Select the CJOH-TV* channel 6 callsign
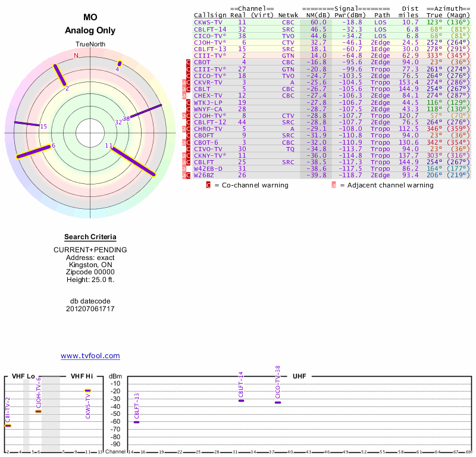 210,42
